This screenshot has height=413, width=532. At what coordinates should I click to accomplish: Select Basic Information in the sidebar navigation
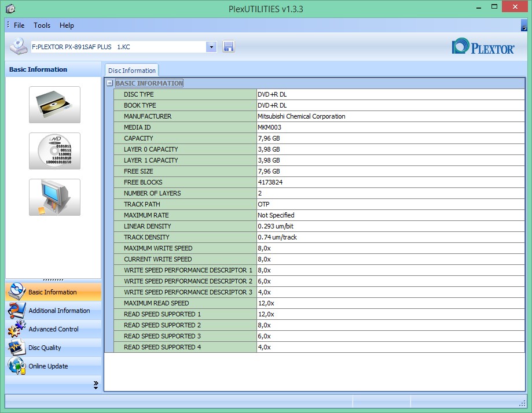pyautogui.click(x=52, y=292)
